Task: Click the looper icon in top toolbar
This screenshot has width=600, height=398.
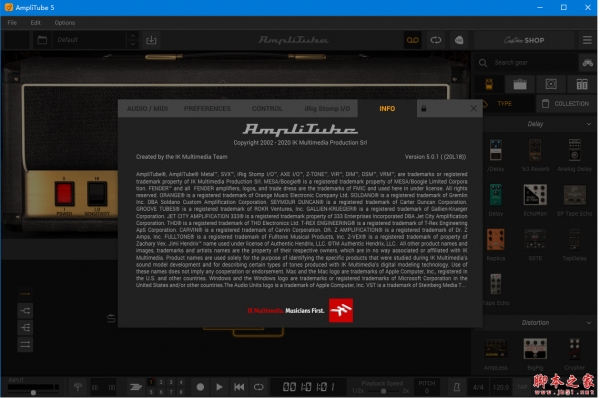Action: pos(435,40)
